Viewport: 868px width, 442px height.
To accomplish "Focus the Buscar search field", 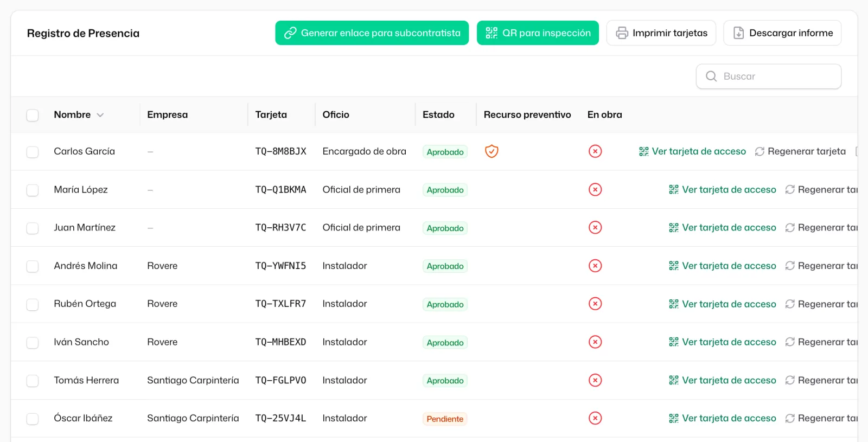I will [769, 76].
